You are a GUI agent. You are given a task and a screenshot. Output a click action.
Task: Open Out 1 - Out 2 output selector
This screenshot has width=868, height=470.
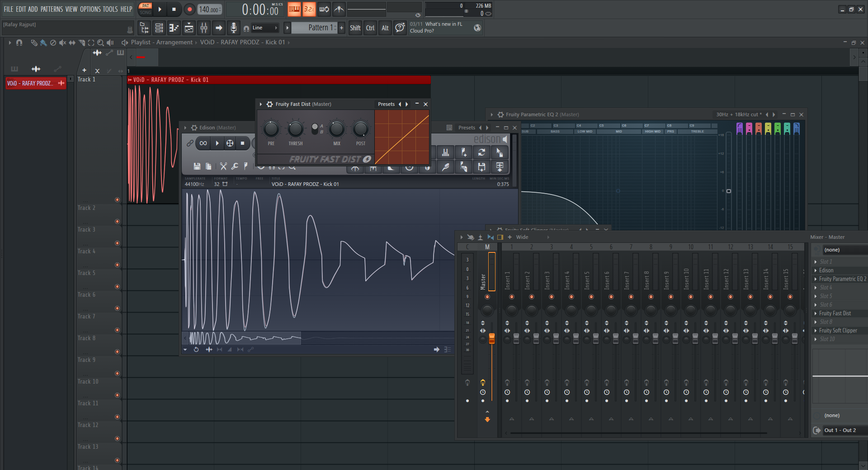coord(840,430)
